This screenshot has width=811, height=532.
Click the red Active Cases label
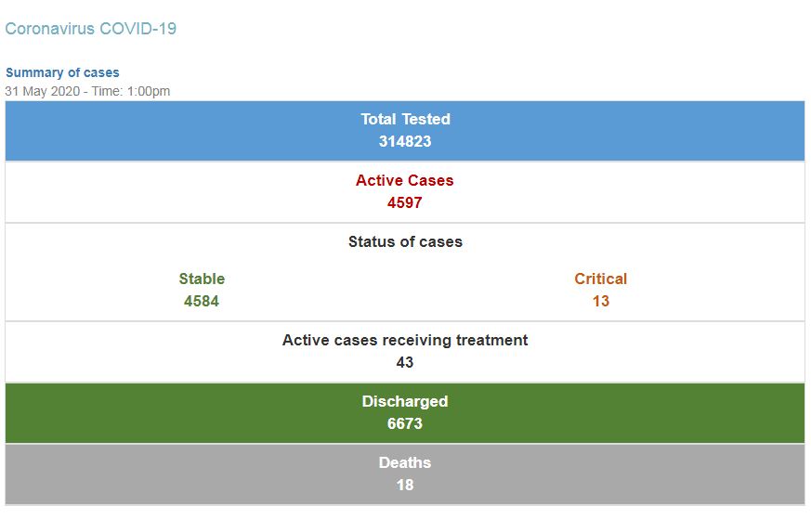pyautogui.click(x=405, y=180)
